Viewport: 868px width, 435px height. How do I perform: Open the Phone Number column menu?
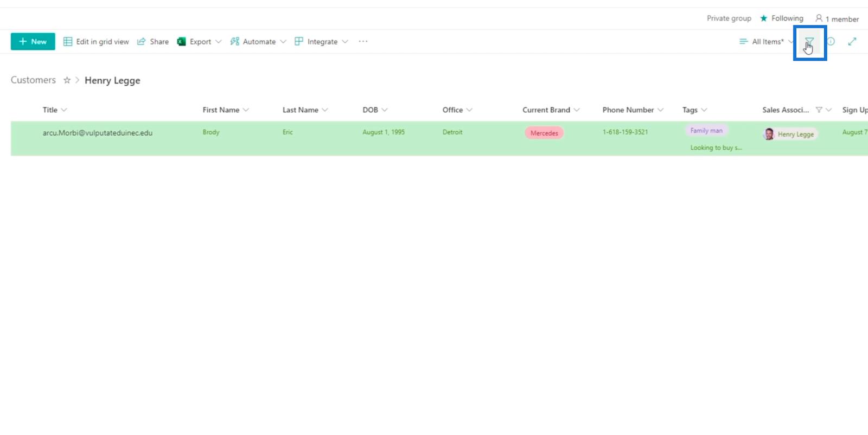click(x=633, y=110)
